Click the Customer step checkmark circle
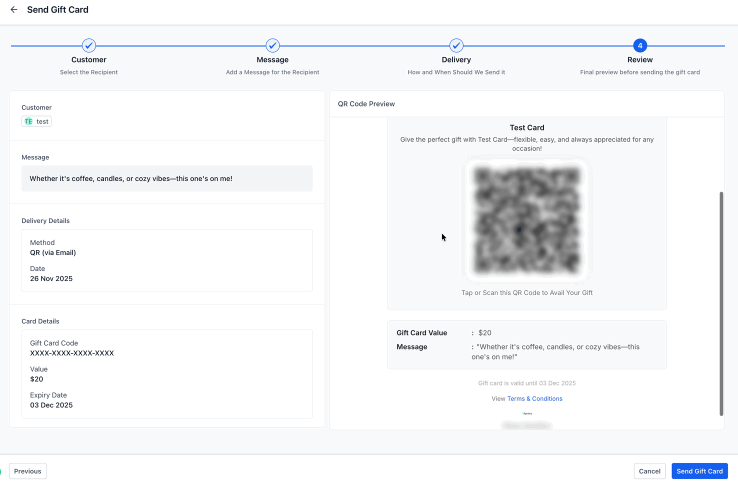738x483 pixels. pos(89,46)
